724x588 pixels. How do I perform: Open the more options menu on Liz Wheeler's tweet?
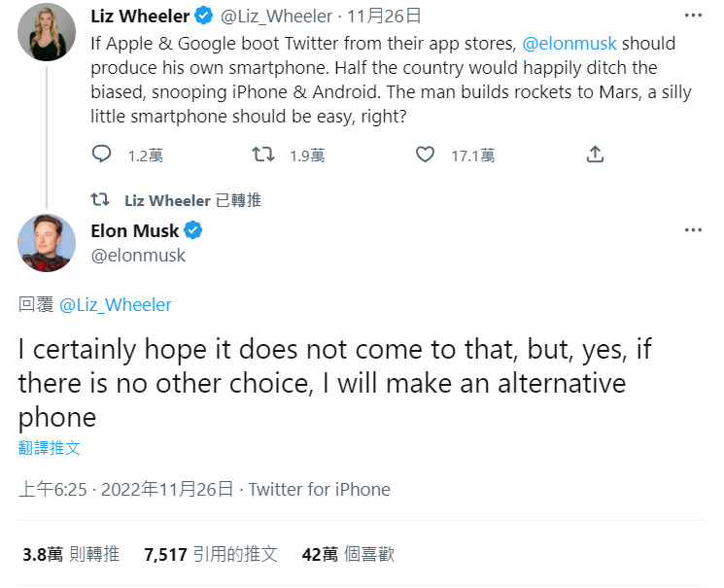tap(693, 15)
